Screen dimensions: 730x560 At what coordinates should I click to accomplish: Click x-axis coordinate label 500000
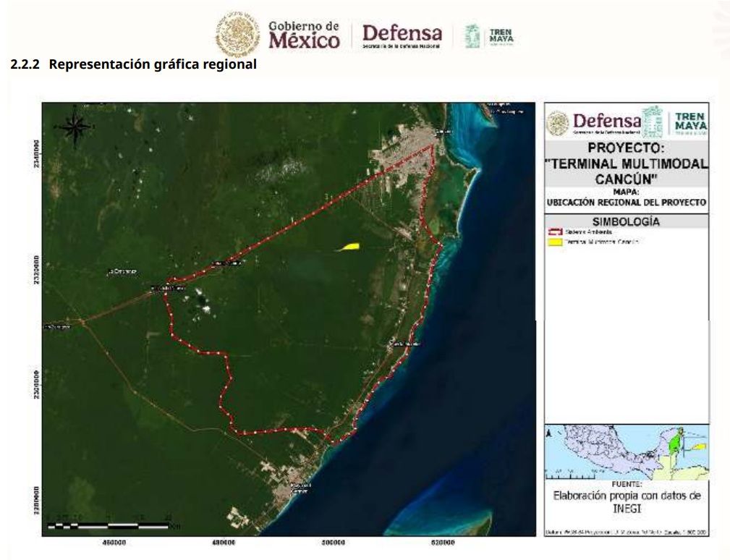pos(334,543)
